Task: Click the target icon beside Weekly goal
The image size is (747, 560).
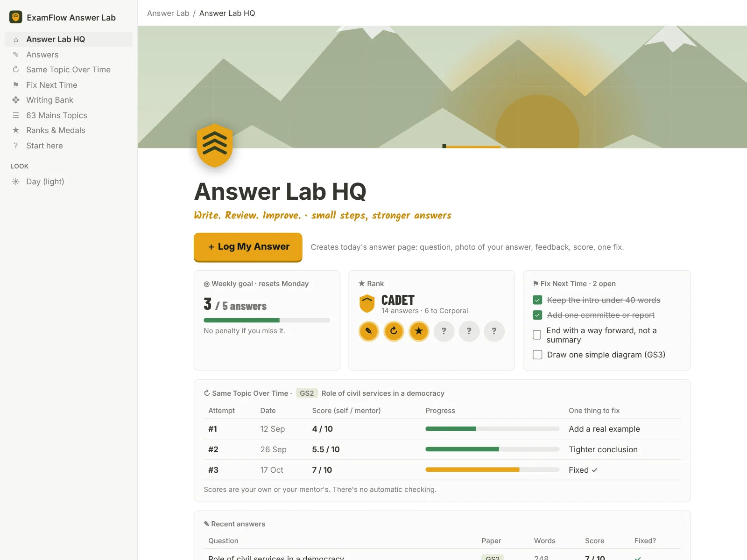Action: (x=207, y=284)
